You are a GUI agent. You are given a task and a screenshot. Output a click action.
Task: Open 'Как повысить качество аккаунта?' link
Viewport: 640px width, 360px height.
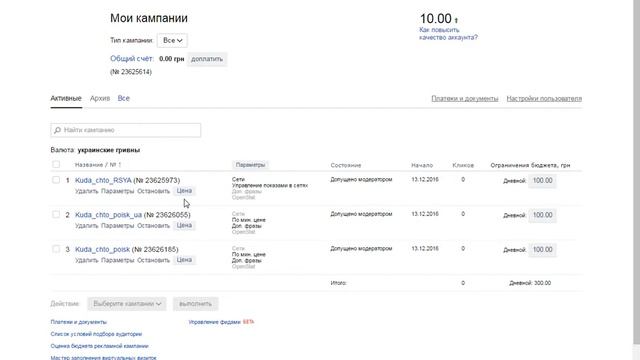448,33
